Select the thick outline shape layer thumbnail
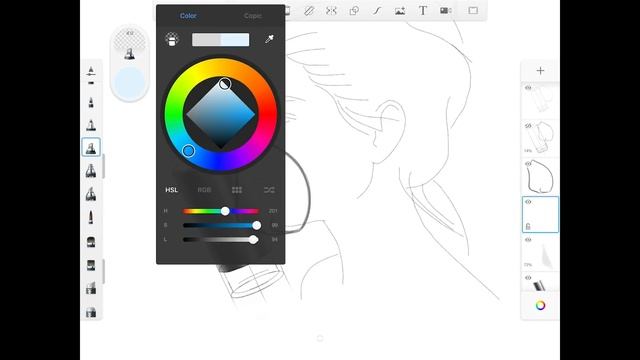 [x=540, y=176]
